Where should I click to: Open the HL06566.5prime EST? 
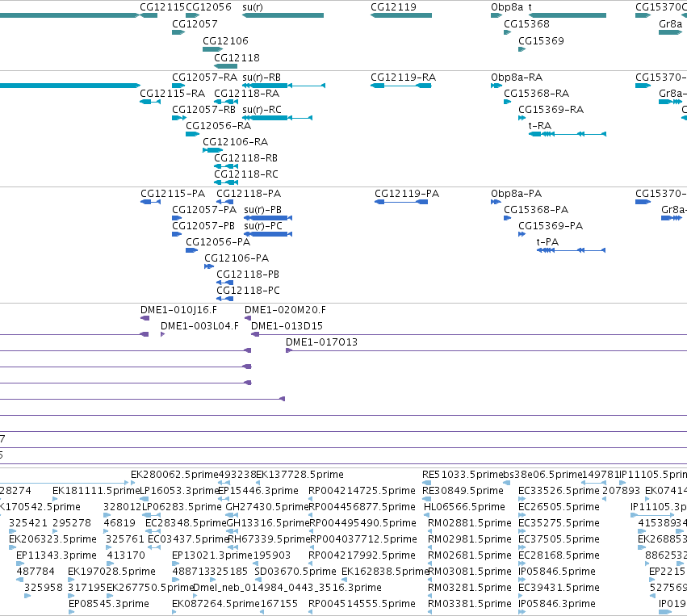click(426, 515)
